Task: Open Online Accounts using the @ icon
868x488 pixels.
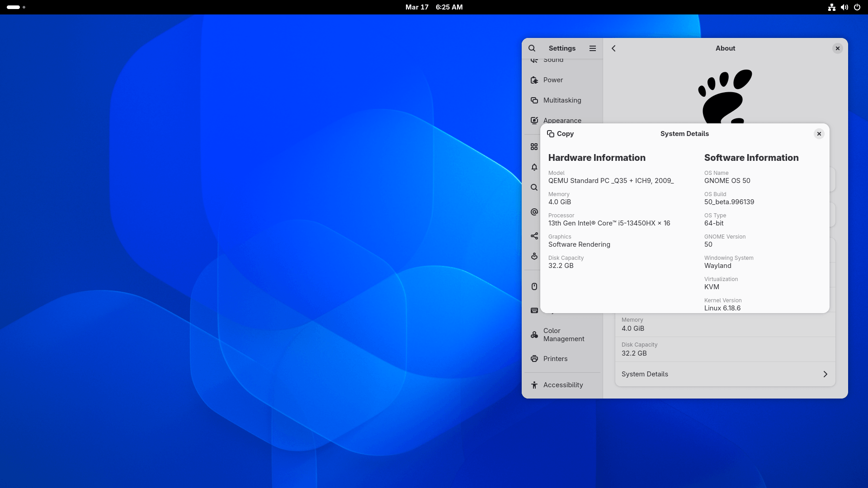Action: [534, 212]
